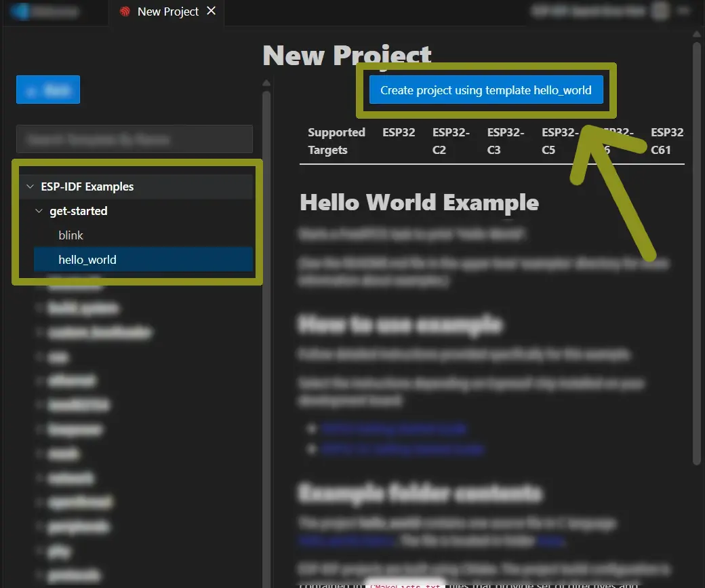Focus the template search input field
This screenshot has width=705, height=588.
[134, 139]
